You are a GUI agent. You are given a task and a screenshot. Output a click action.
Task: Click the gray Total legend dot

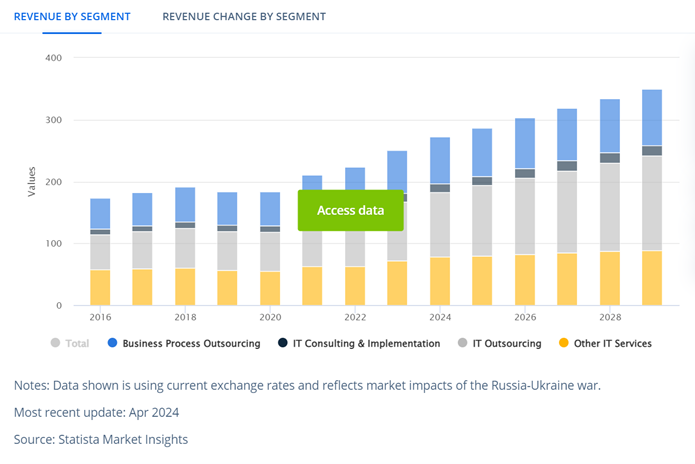tap(55, 344)
